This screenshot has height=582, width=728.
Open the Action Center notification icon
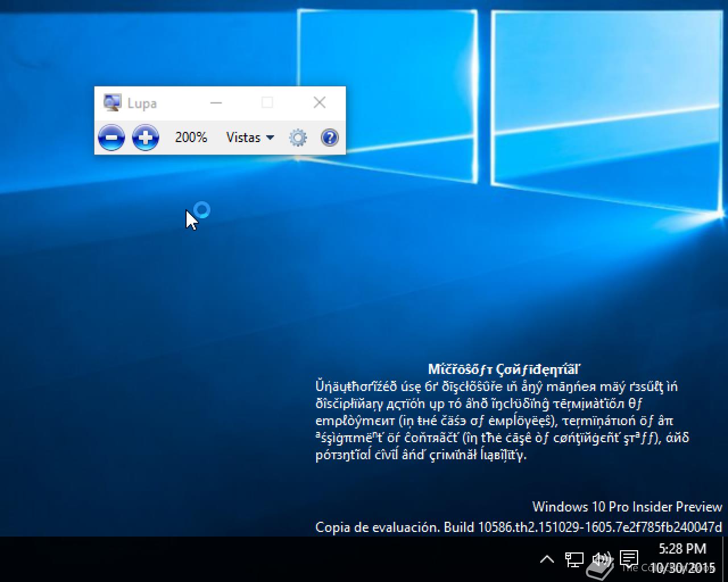click(x=628, y=559)
